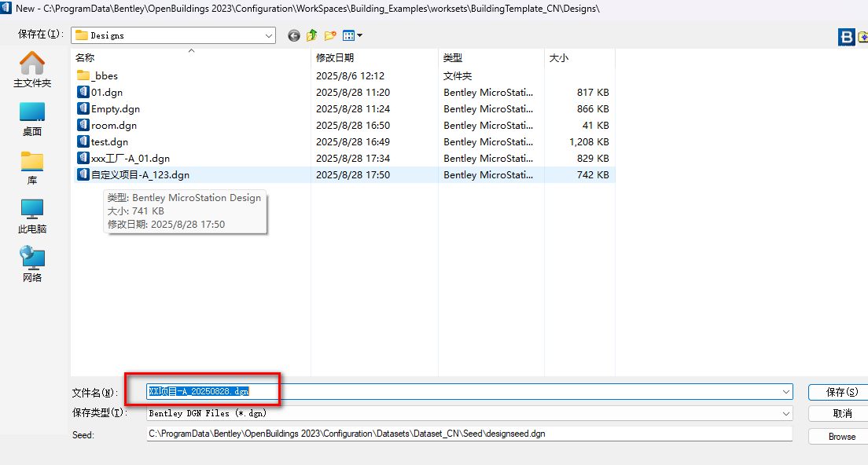This screenshot has height=465, width=868.
Task: Go to 主文件夹 in sidebar
Action: pyautogui.click(x=32, y=69)
